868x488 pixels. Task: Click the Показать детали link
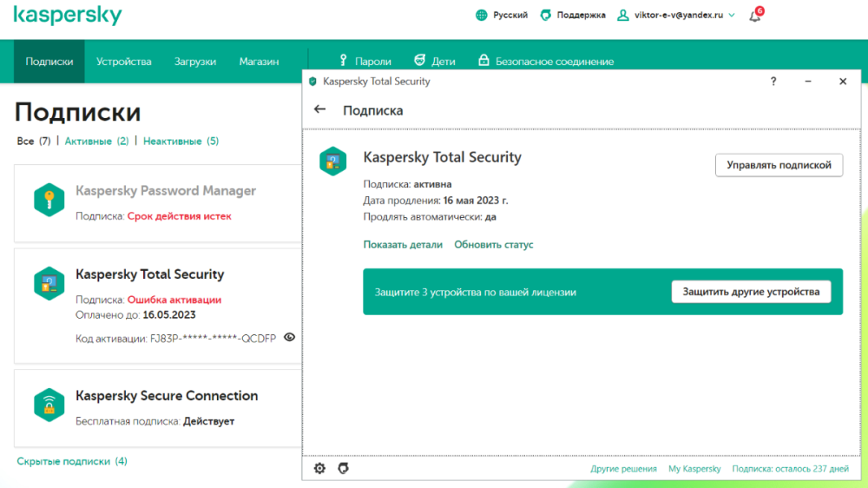tap(403, 244)
